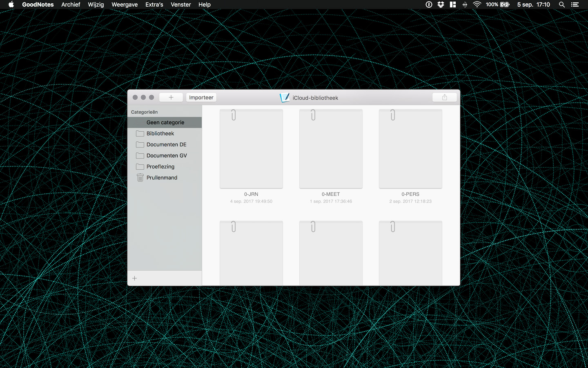Click the Importeer button
This screenshot has height=368, width=588.
coord(201,97)
